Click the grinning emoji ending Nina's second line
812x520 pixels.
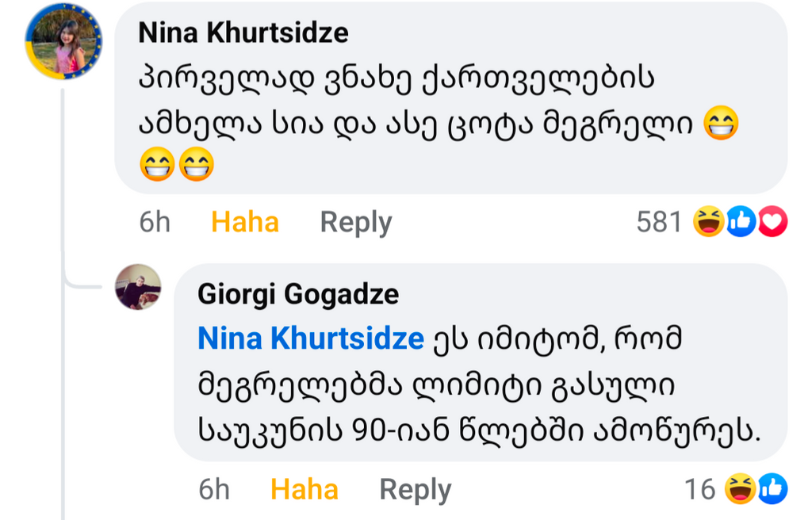click(720, 124)
